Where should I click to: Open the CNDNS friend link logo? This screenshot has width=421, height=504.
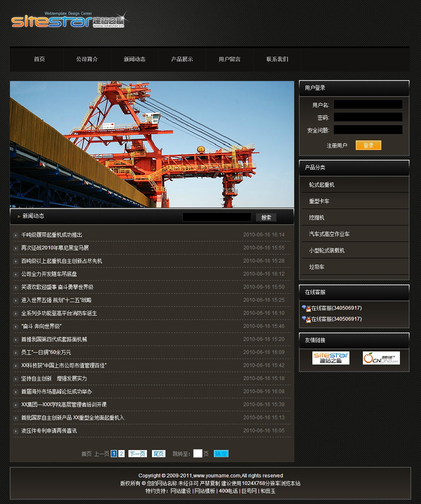click(x=381, y=358)
